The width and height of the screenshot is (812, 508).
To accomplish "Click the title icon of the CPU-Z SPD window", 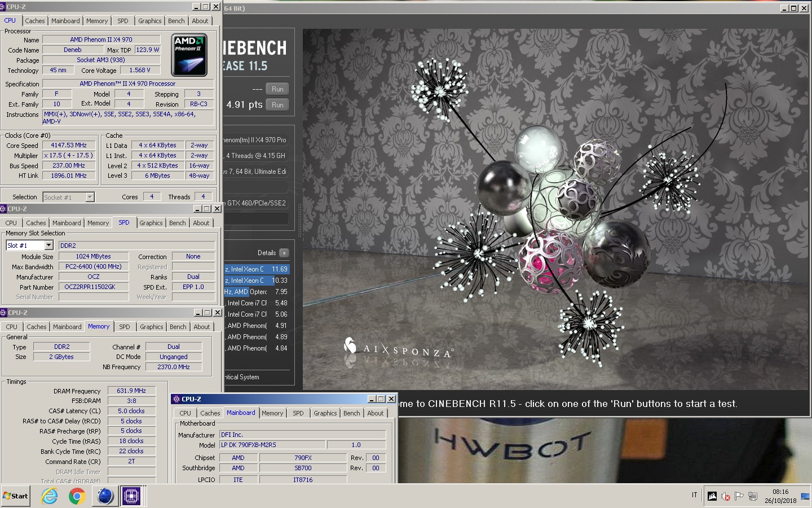I will point(3,209).
